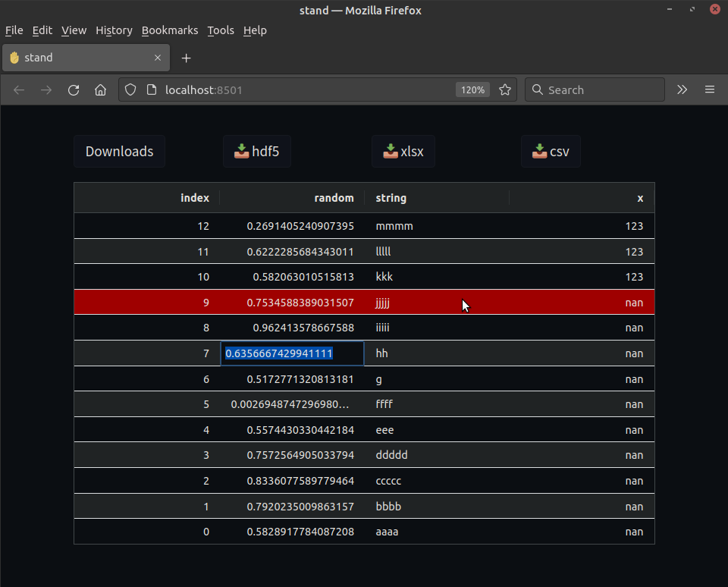Open the View menu
The width and height of the screenshot is (728, 587).
74,30
